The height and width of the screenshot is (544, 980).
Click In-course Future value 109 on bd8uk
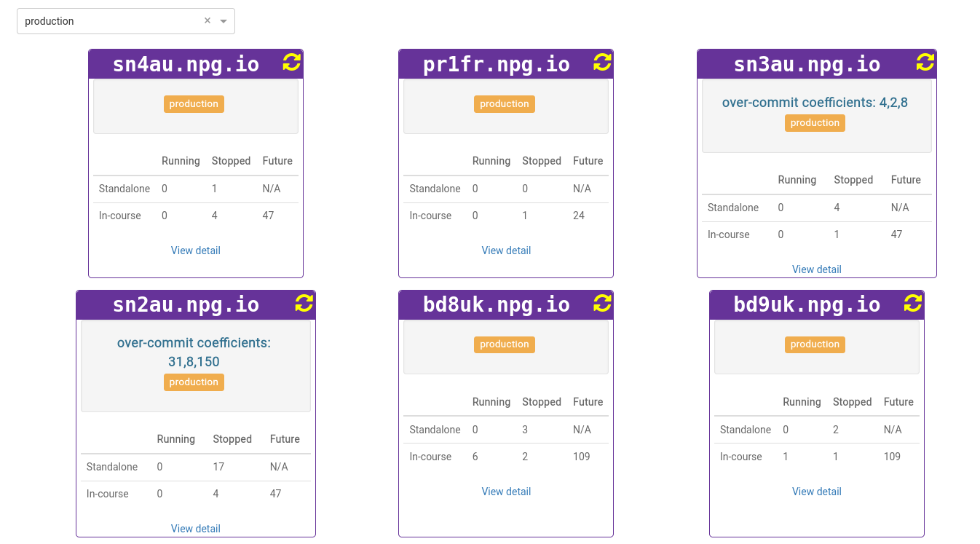click(x=582, y=457)
